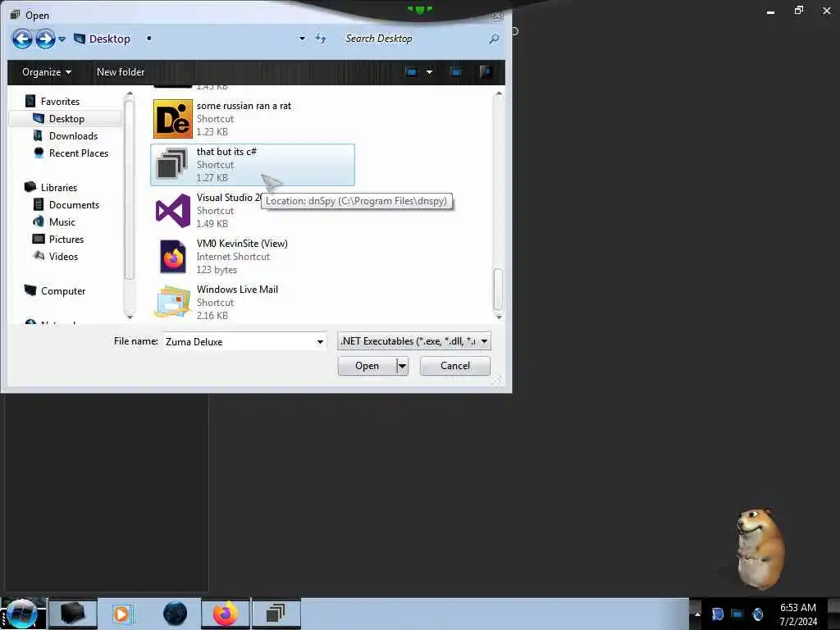Open the recent locations arrow beside Forward
This screenshot has width=840, height=630.
(x=62, y=39)
